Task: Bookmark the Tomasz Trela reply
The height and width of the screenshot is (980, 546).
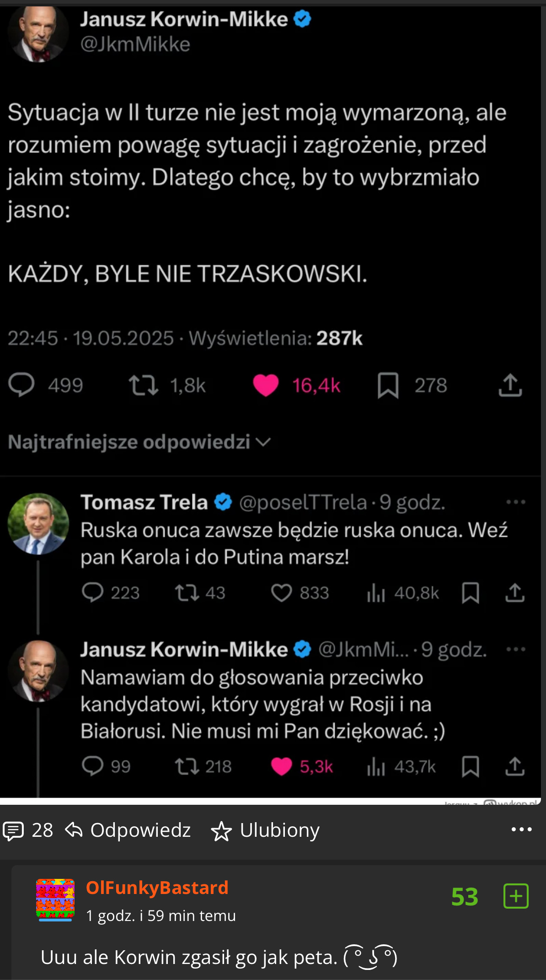Action: [470, 593]
